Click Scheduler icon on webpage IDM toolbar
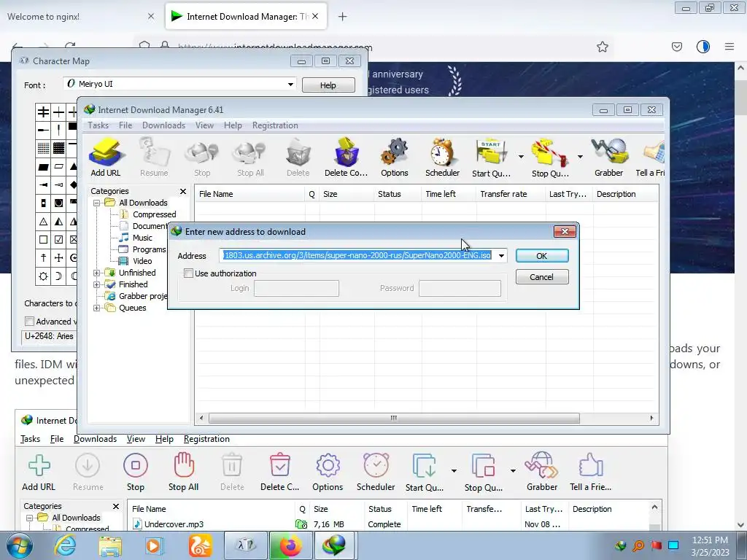 tap(376, 465)
